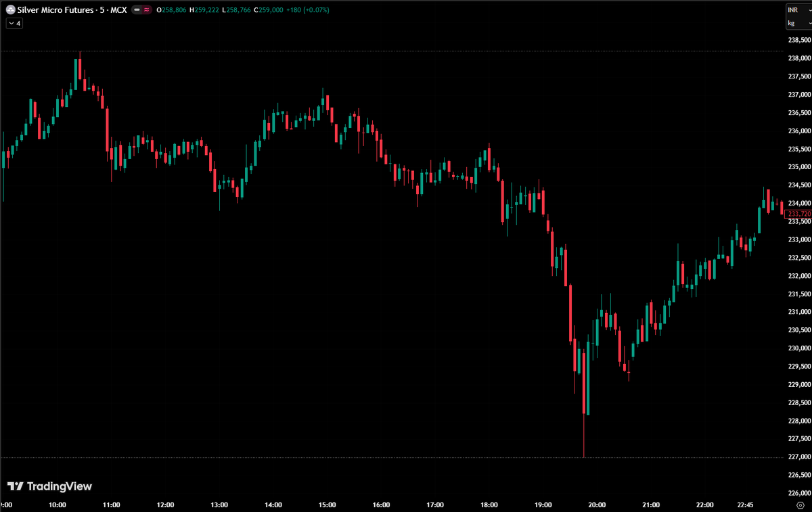This screenshot has height=512, width=812.
Task: Click the Silver Micro Futures circular logo
Action: coord(9,9)
